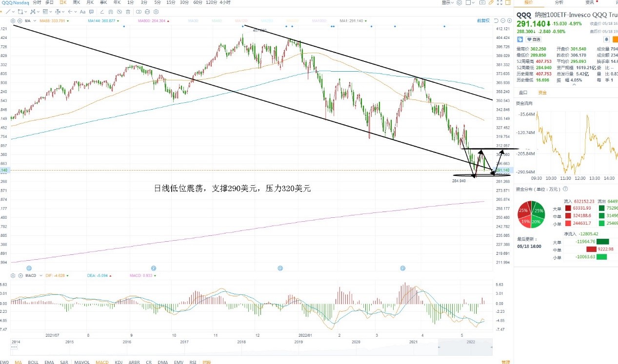Viewport: 618px width, 364px height.
Task: Select the Fibonacci retracement tool
Action: pyautogui.click(x=45, y=12)
